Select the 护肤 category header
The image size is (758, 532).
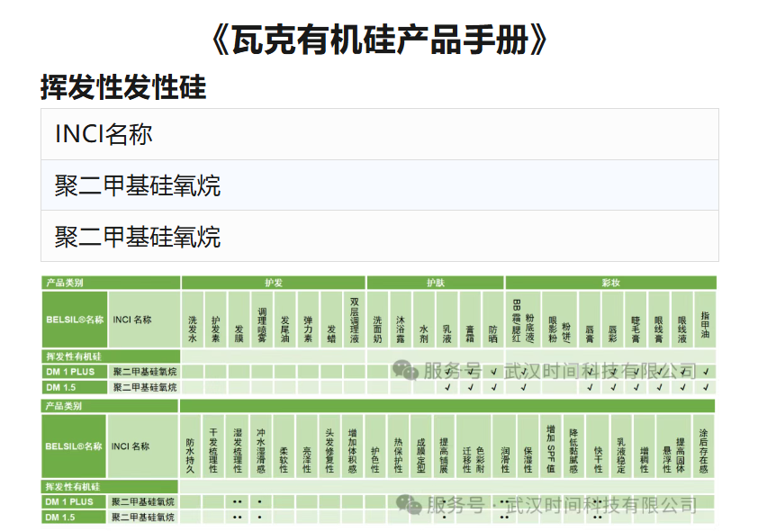(x=436, y=283)
